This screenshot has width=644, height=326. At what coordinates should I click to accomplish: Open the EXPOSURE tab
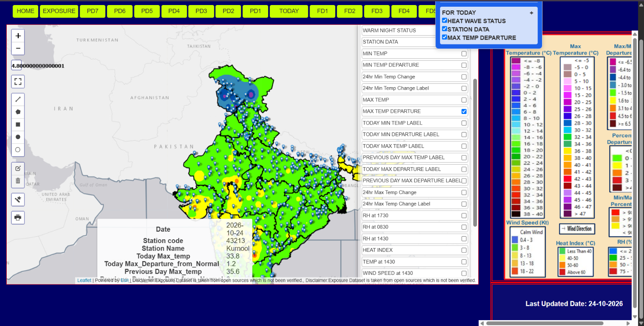[x=59, y=11]
